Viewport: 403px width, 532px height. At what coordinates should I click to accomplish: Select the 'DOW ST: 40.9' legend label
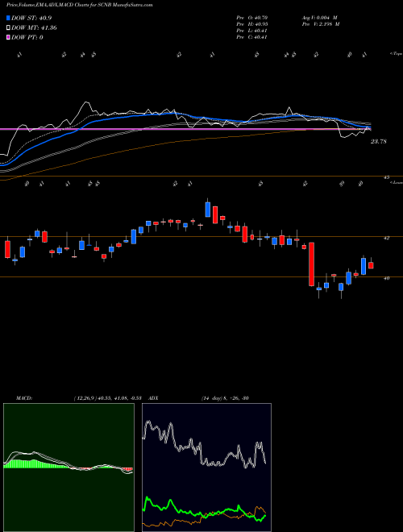pos(31,18)
